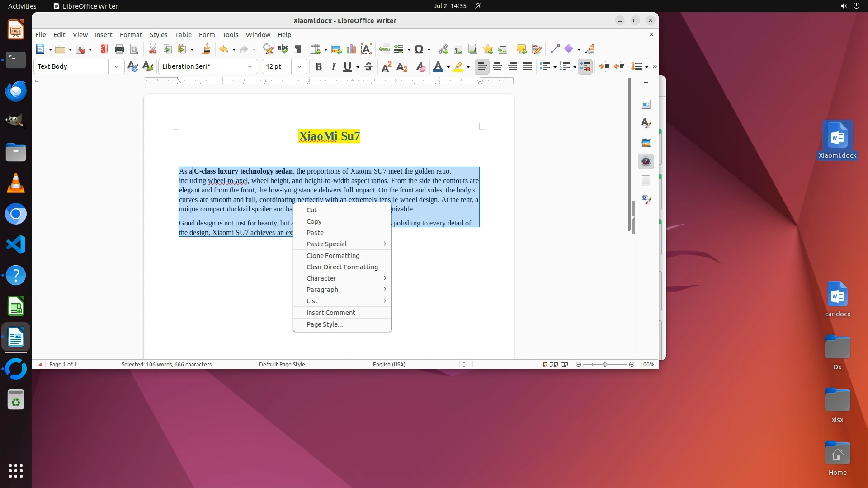
Task: Open Find and Replace tool
Action: pos(268,49)
